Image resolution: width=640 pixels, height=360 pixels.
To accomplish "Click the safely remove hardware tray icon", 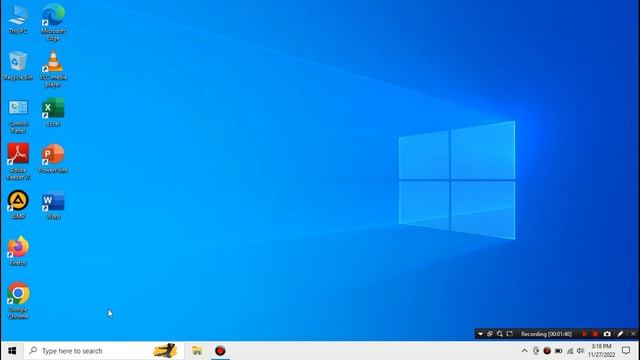I will (536, 351).
